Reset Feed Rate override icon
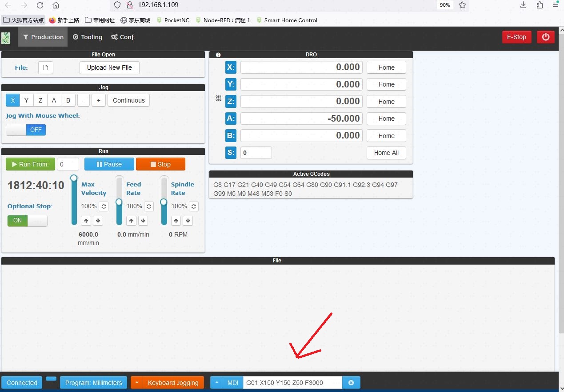 point(149,206)
